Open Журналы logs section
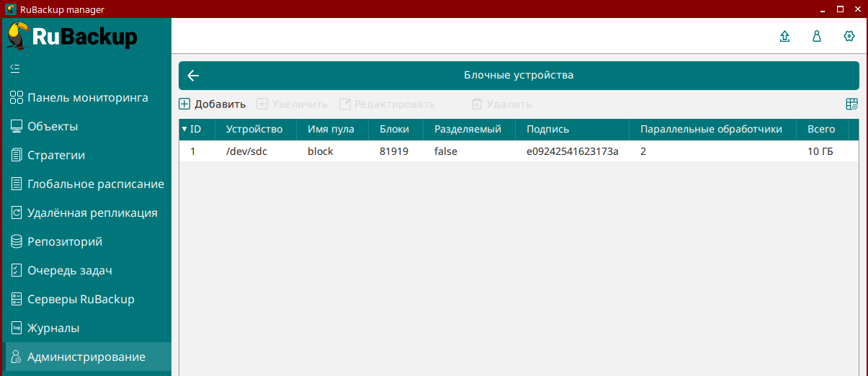This screenshot has height=376, width=868. click(86, 328)
